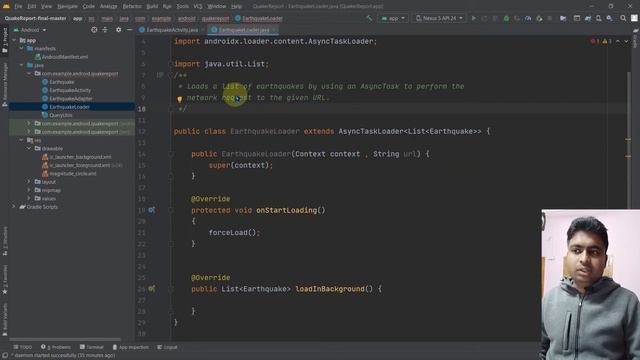Open Structure side tool tab
The height and width of the screenshot is (360, 640).
pos(4,241)
